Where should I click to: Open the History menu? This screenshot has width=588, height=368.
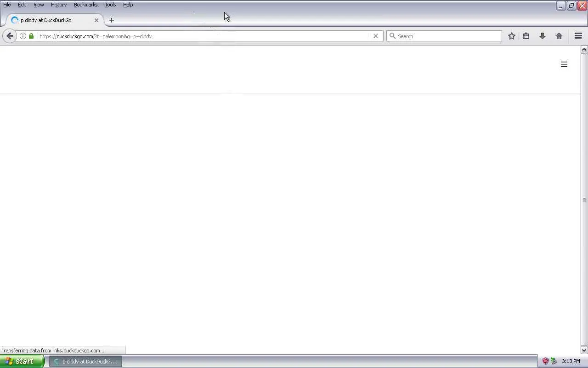pyautogui.click(x=59, y=5)
